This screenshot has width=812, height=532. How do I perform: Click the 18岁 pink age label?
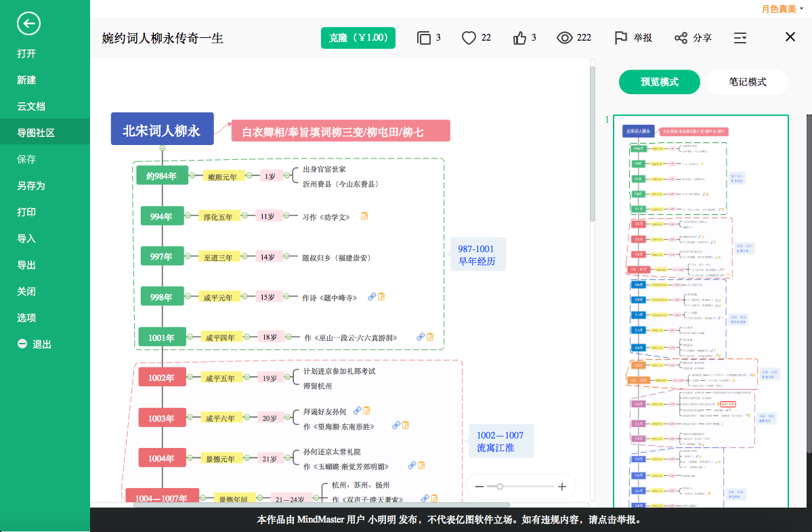pyautogui.click(x=270, y=337)
